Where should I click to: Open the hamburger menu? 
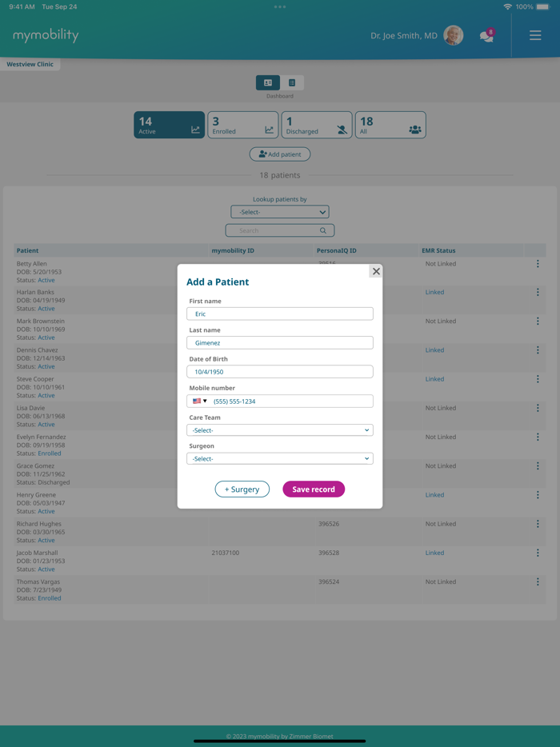pos(535,35)
